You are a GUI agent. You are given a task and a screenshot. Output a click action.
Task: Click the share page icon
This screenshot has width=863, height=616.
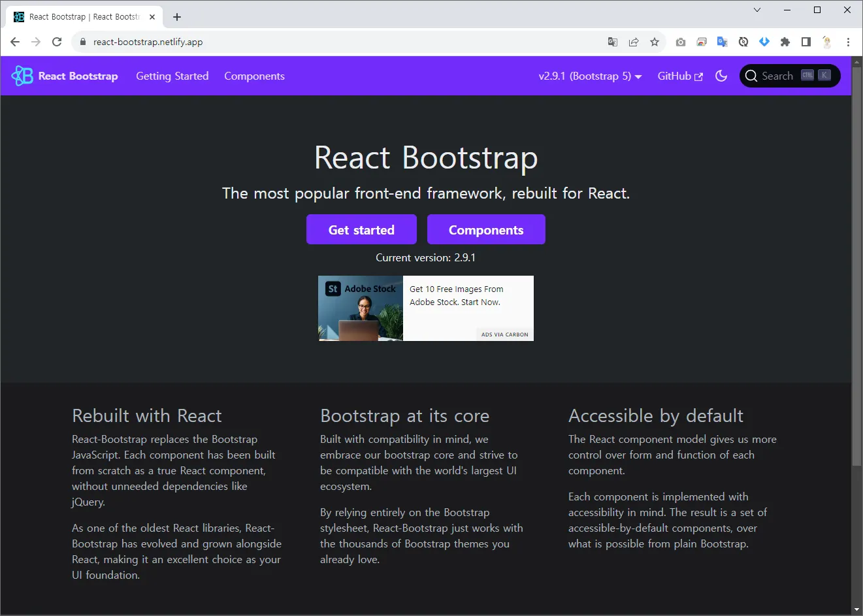[633, 42]
